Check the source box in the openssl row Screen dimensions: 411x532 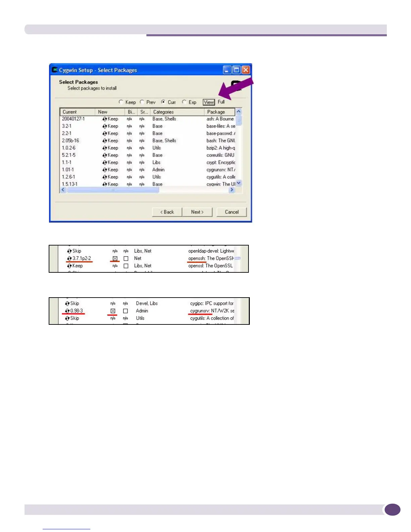(x=126, y=266)
